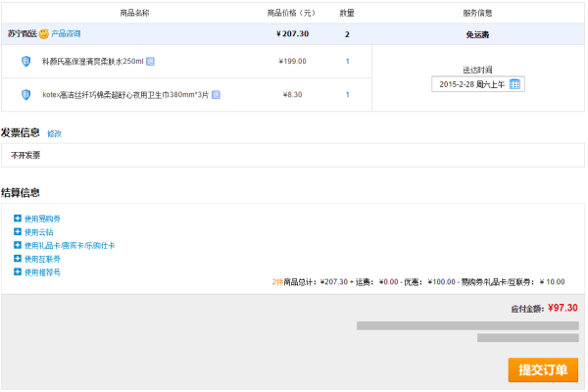
Task: Click the 不开发票 invoice text
Action: 25,155
